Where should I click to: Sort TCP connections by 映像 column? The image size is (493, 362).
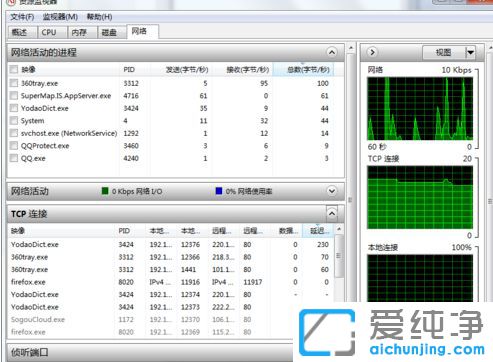click(61, 231)
